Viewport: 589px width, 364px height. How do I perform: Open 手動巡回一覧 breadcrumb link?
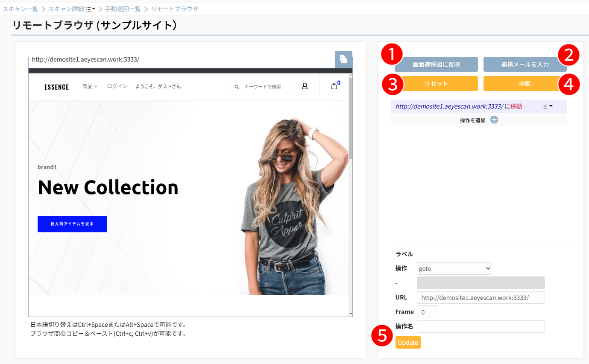123,9
